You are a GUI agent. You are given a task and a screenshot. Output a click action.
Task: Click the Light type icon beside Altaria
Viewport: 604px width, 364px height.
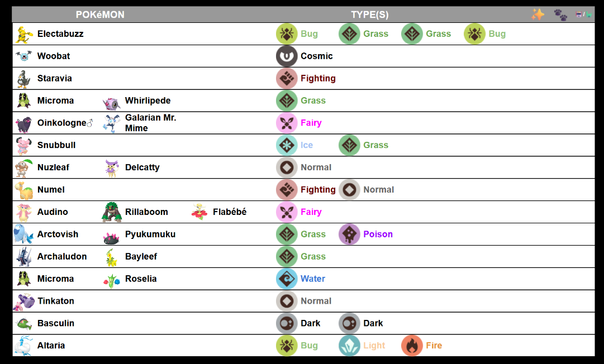pyautogui.click(x=349, y=346)
